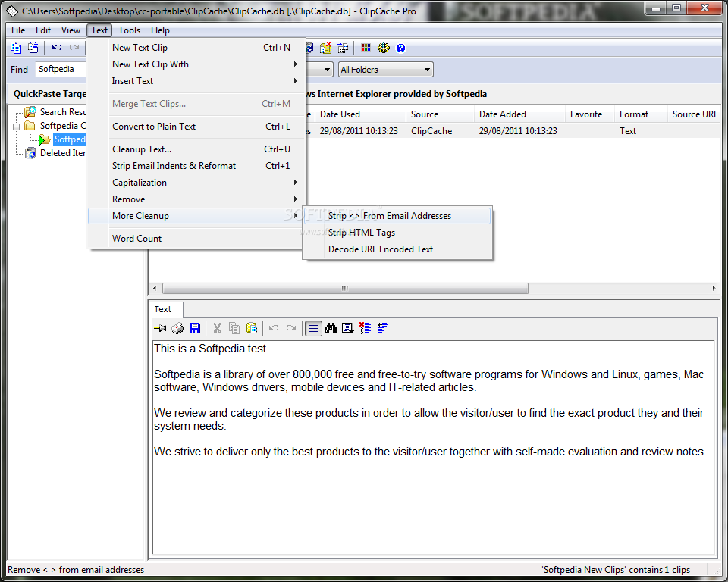Expand New Text Clip With submenu
Viewport: 728px width, 582px height.
[x=195, y=64]
